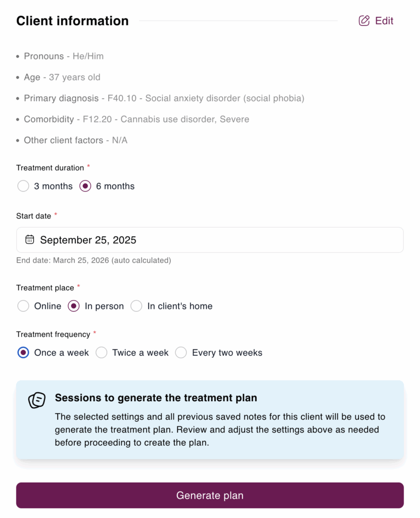This screenshot has height=518, width=420.
Task: Open the Start date picker field
Action: tap(210, 240)
